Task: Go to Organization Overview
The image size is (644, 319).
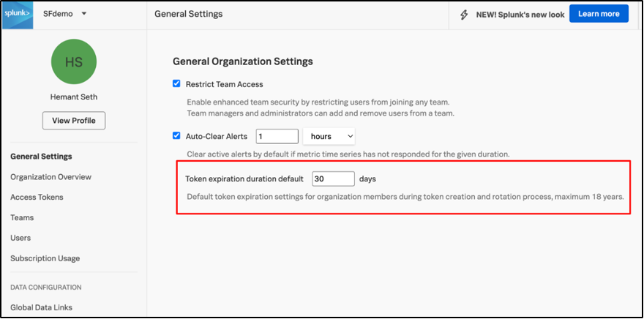Action: click(50, 177)
